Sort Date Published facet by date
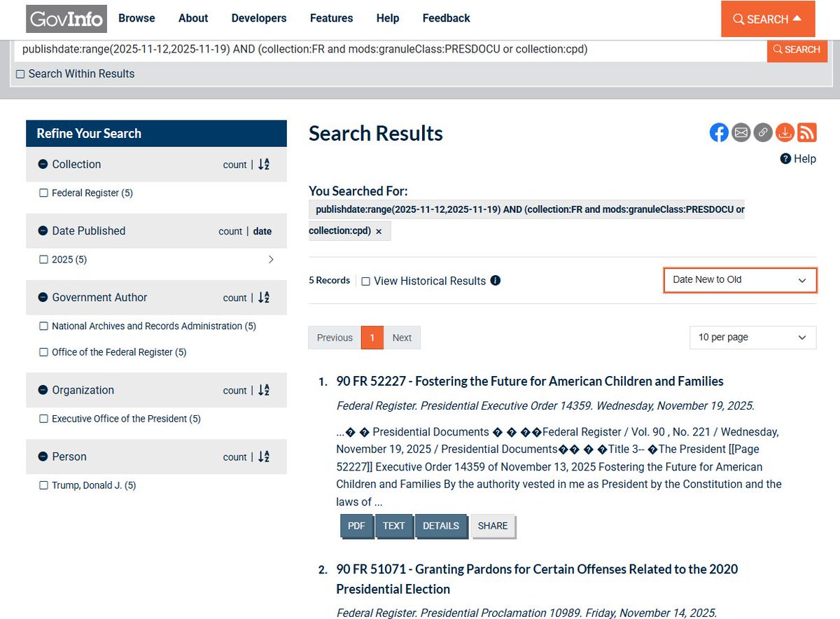This screenshot has height=619, width=840. (x=262, y=231)
